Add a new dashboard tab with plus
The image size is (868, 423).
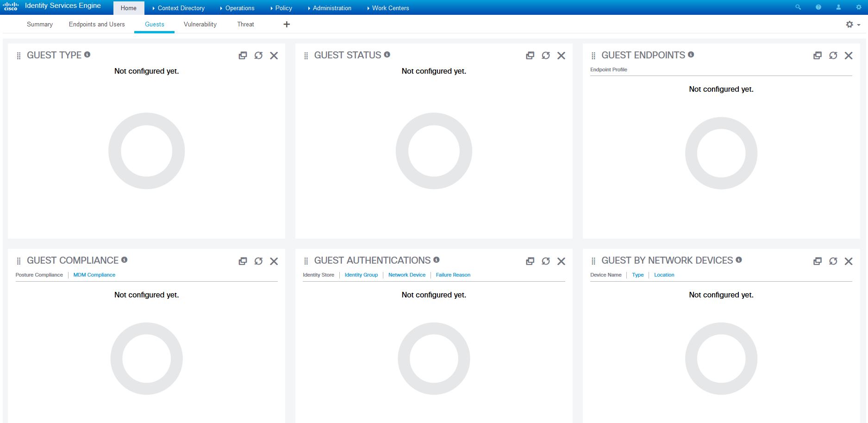(287, 24)
